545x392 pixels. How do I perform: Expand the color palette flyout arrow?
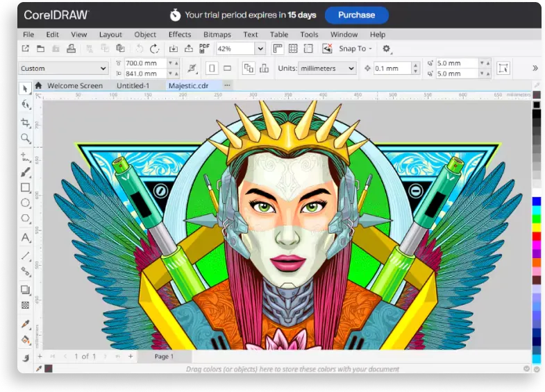coord(536,369)
